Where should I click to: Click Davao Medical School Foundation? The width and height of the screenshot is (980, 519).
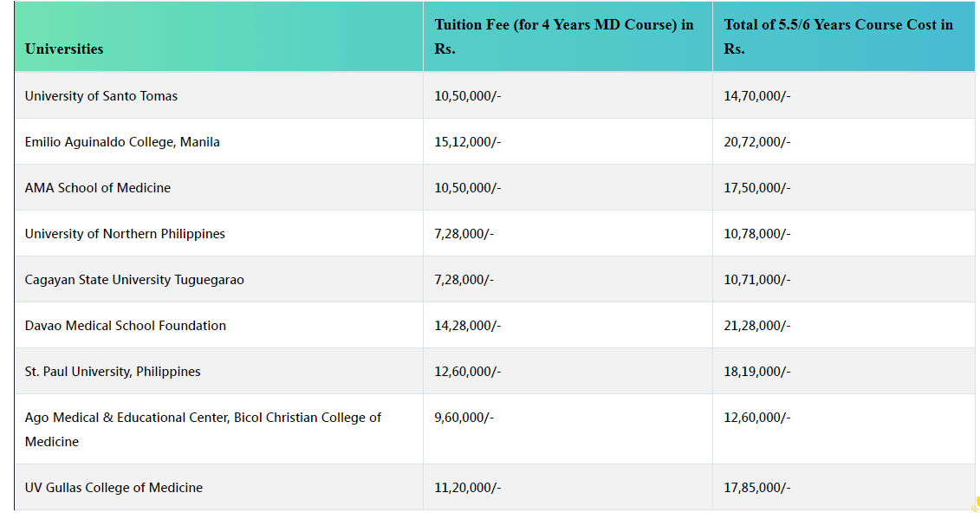[126, 326]
